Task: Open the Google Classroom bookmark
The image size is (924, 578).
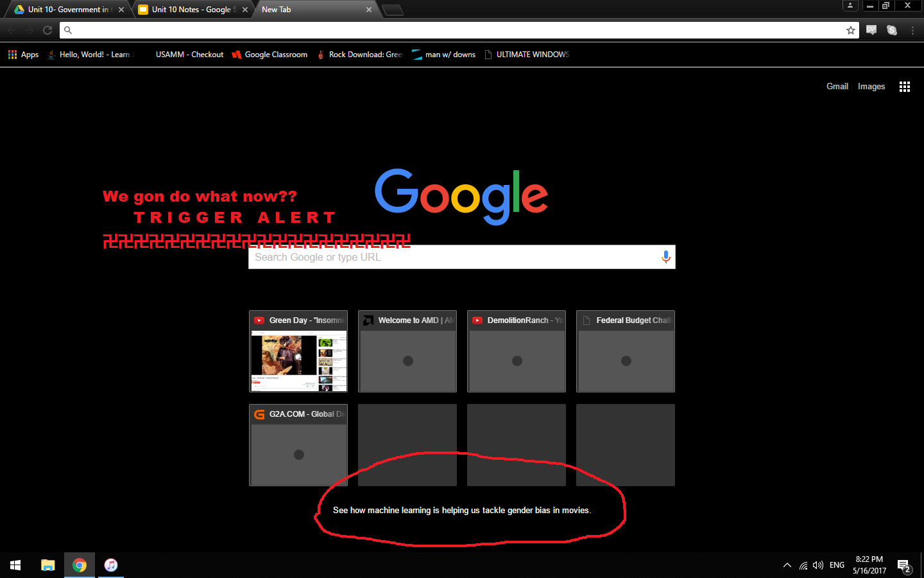Action: pyautogui.click(x=269, y=55)
